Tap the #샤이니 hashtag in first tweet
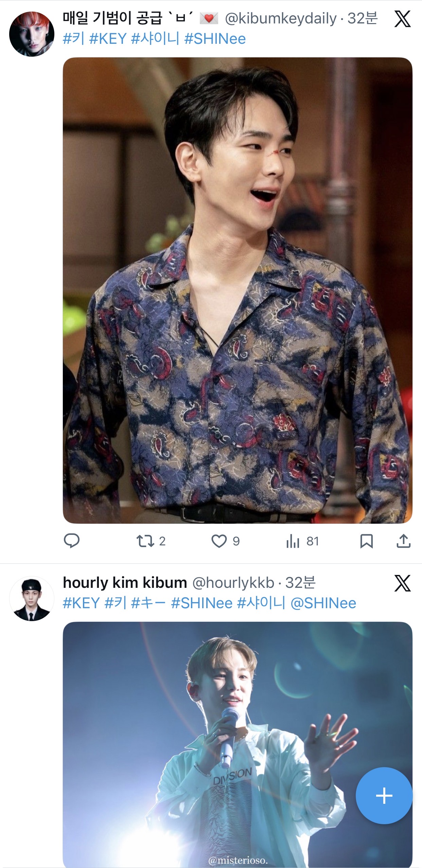422x868 pixels. [x=155, y=39]
